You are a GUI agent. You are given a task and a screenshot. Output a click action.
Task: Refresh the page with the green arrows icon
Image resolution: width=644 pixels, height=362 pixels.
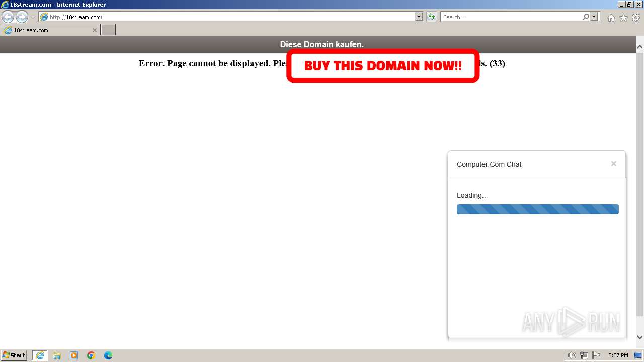pyautogui.click(x=432, y=17)
